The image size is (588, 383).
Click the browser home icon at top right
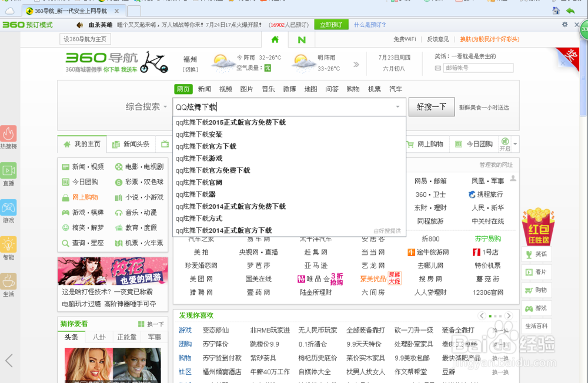pos(556,11)
